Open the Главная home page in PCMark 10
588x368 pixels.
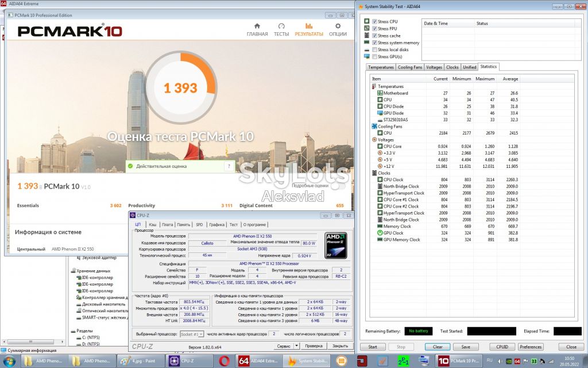tap(257, 30)
